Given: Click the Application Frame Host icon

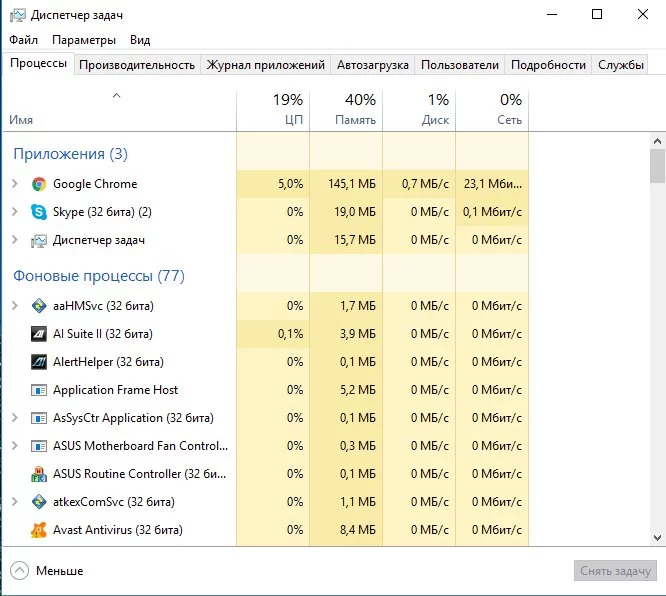Looking at the screenshot, I should coord(39,390).
